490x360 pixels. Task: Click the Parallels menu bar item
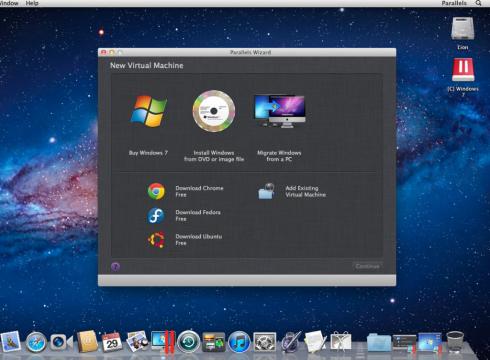(x=454, y=3)
